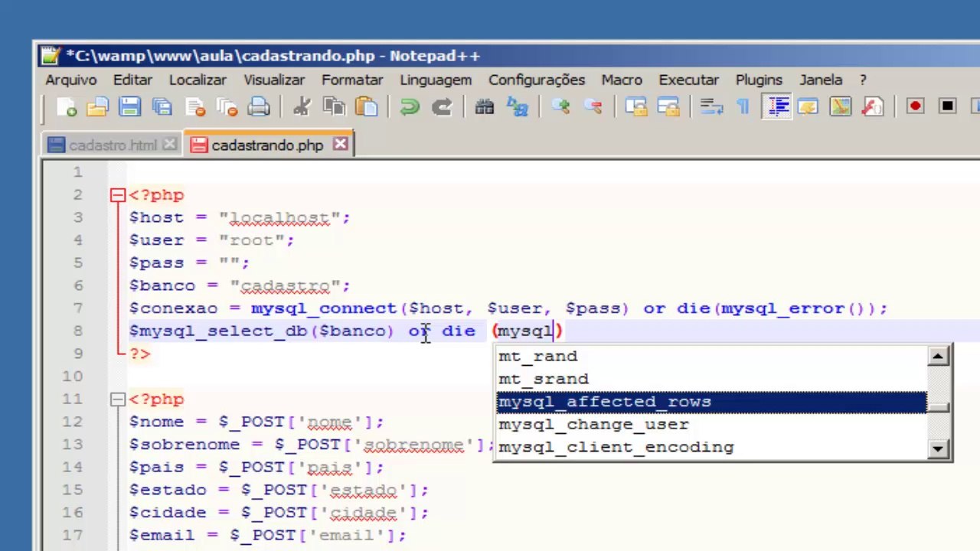Screen dimensions: 980x551
Task: Print the document with the printer icon
Action: coord(259,106)
